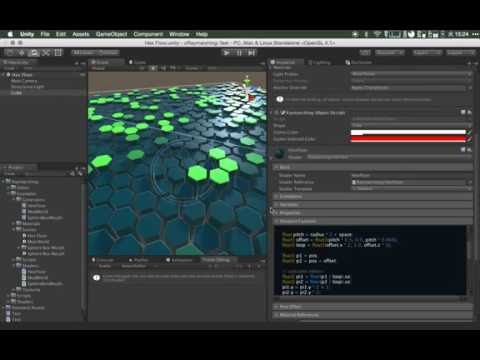Select Main Camera in Hierarchy
The width and height of the screenshot is (480, 360).
24,81
